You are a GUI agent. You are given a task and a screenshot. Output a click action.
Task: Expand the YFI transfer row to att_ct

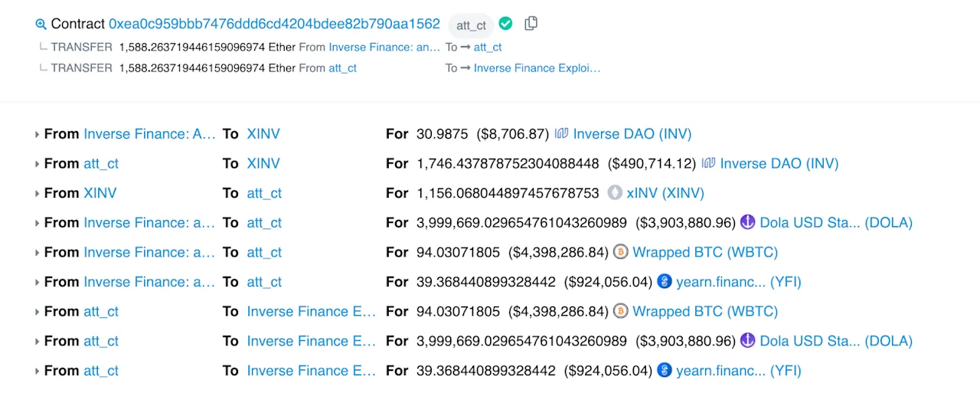(38, 282)
